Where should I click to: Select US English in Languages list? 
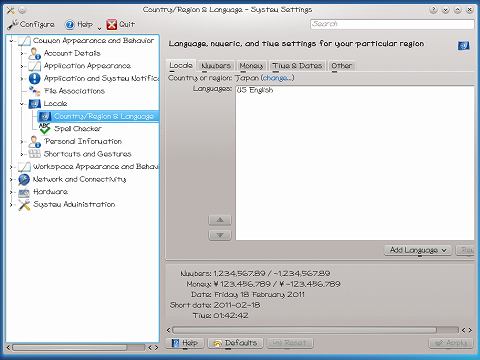(255, 90)
